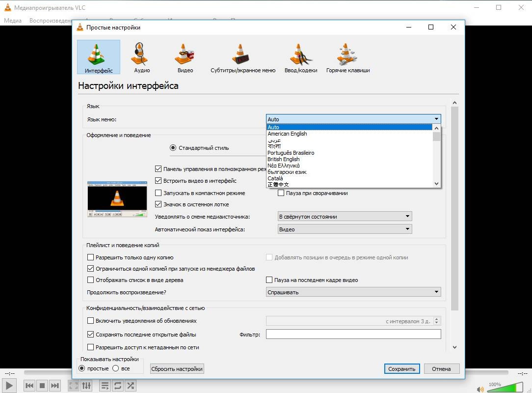This screenshot has height=393, width=532.
Task: Toggle the shuffle random icon
Action: (130, 386)
